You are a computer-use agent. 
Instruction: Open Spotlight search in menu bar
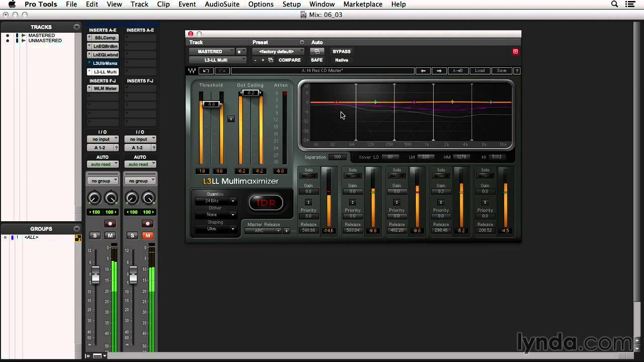(x=614, y=4)
